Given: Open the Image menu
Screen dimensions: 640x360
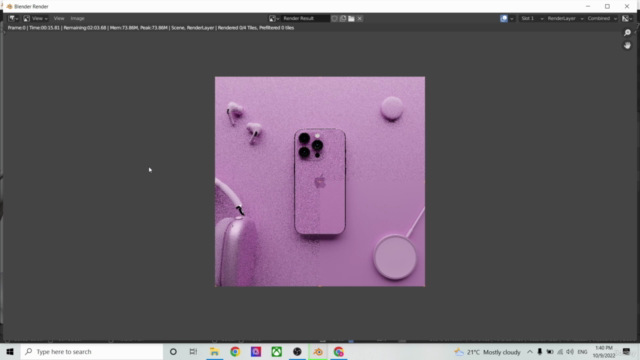Looking at the screenshot, I should 77,18.
